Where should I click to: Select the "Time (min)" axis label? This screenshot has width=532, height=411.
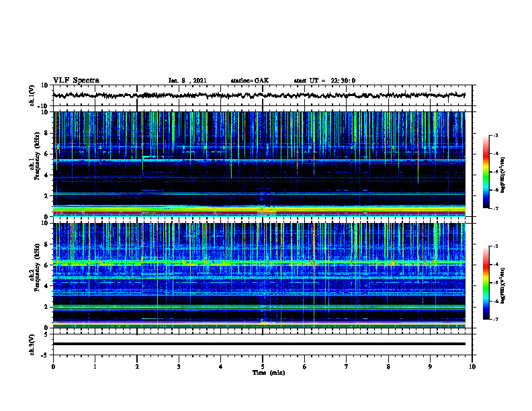tap(269, 373)
